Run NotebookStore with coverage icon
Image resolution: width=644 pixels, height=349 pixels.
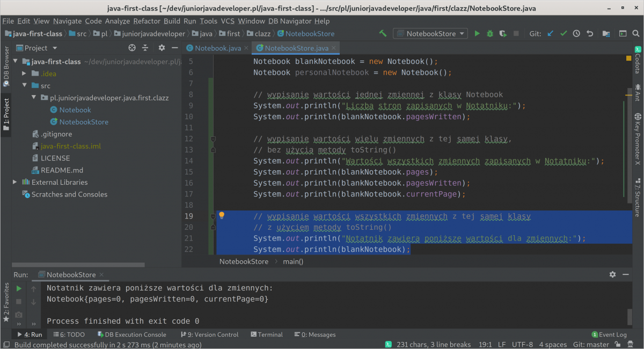(x=503, y=33)
